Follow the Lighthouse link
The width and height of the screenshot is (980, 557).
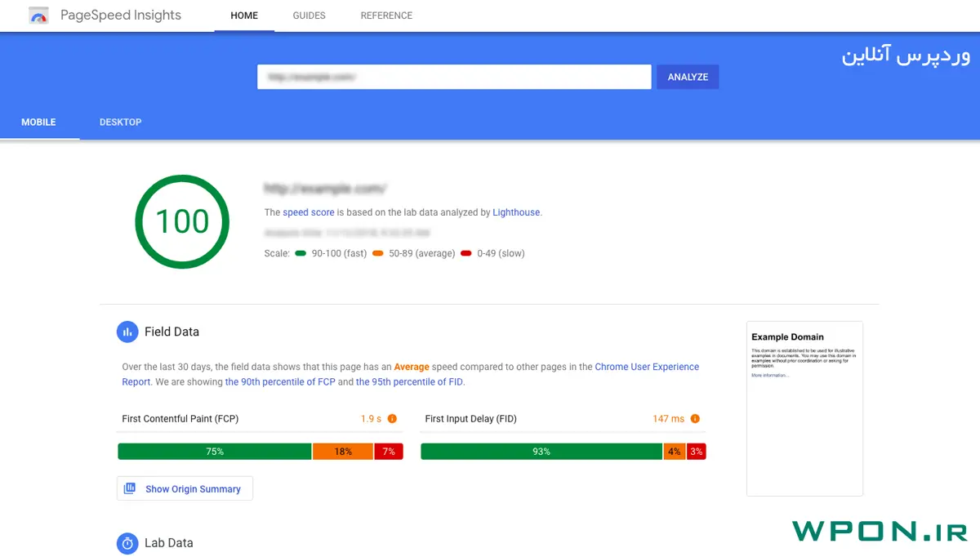(516, 212)
